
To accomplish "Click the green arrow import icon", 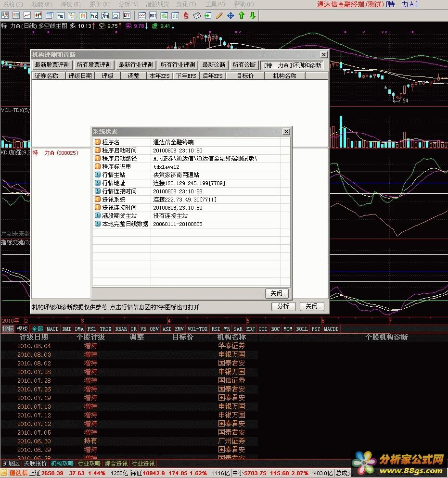I will 208,15.
